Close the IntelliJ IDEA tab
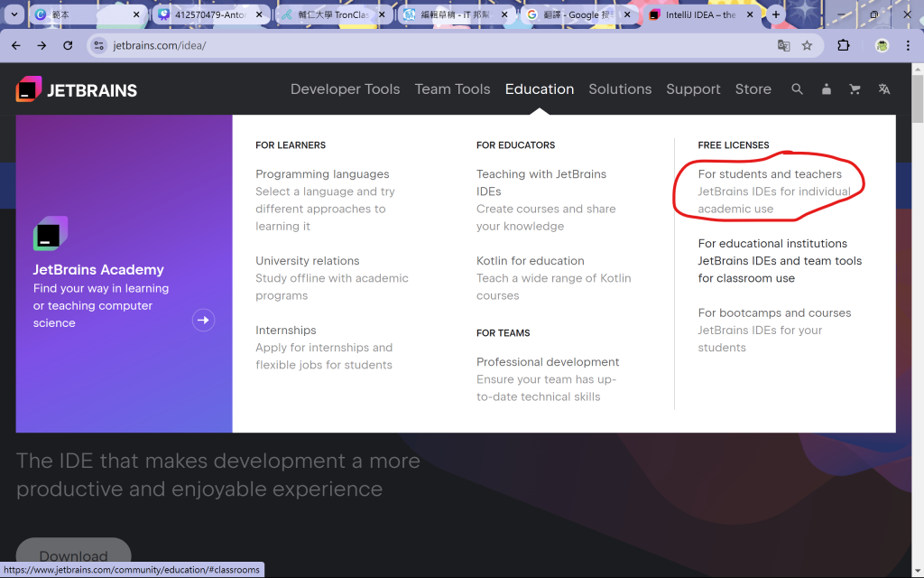 coord(750,14)
